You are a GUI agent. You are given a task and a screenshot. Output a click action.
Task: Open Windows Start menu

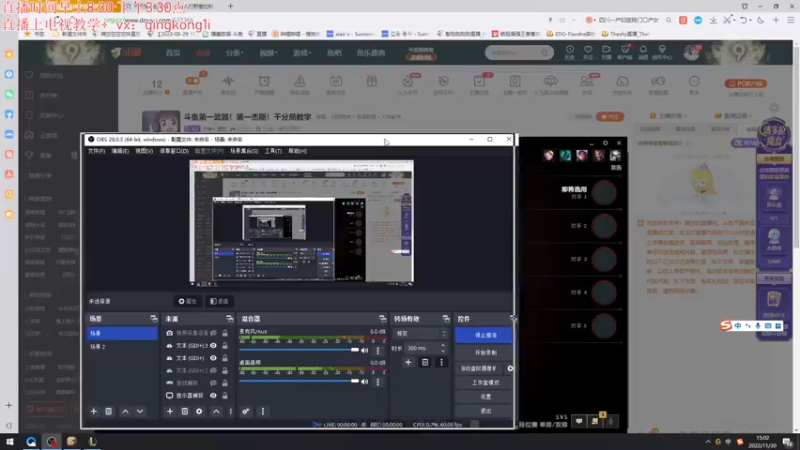pos(10,441)
